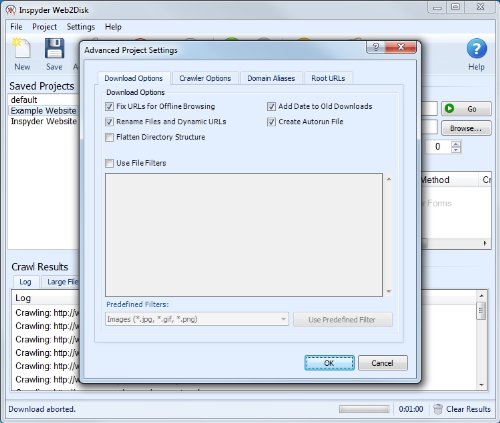Viewport: 500px width, 423px height.
Task: Switch to Root URLs tab
Action: [x=328, y=78]
